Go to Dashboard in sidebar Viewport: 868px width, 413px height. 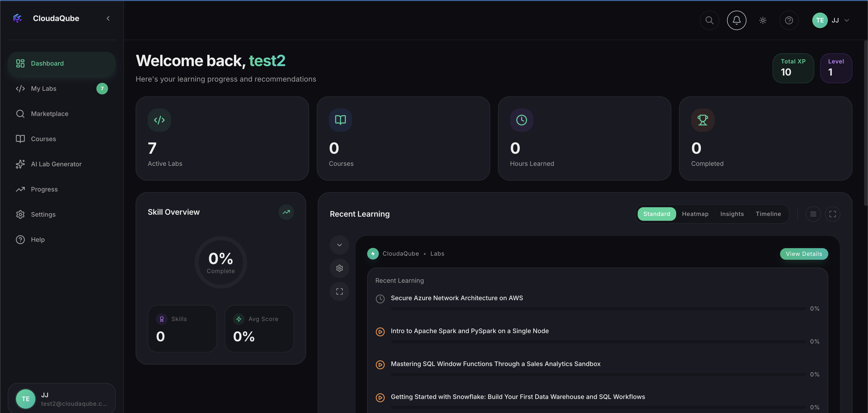pos(62,63)
